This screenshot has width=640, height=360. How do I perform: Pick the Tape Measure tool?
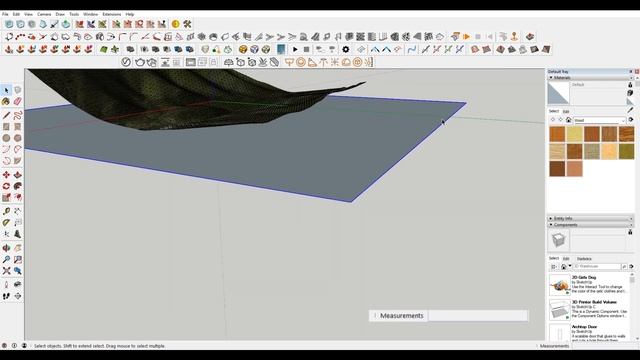[6, 211]
